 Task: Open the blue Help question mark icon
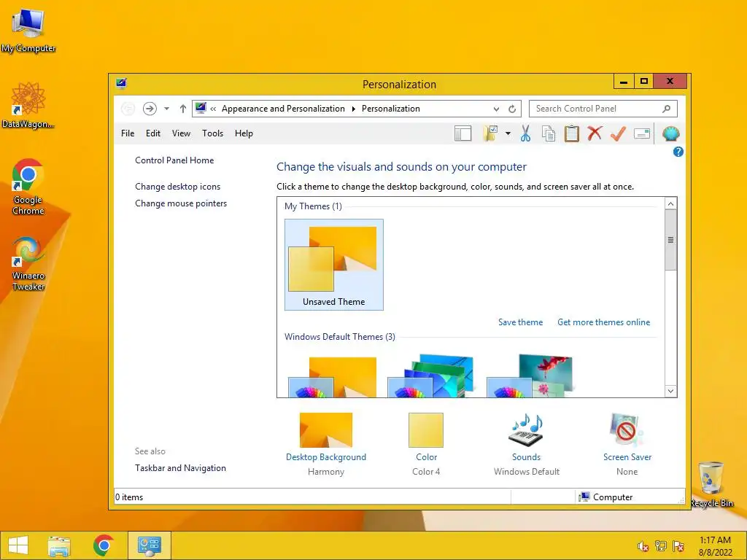678,152
